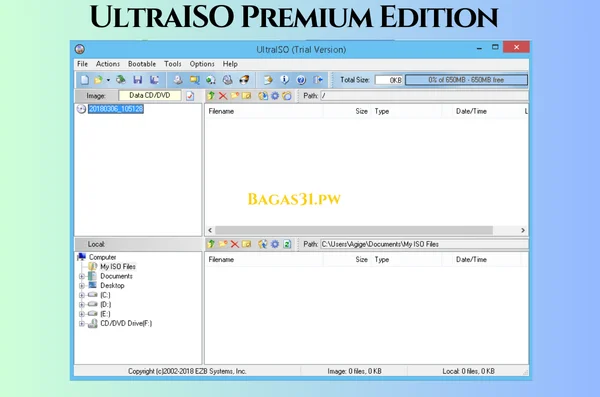Image resolution: width=600 pixels, height=397 pixels.
Task: Open the dropdown arrow beside the Open folder icon
Action: point(108,80)
